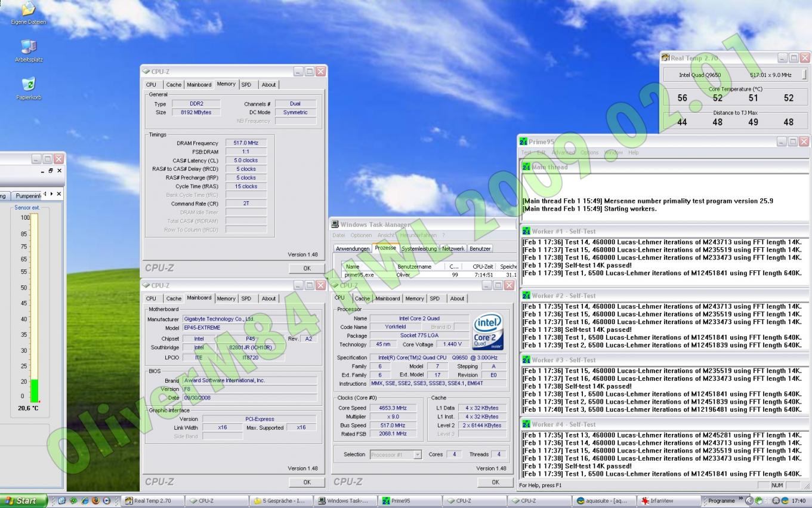
Task: Click the 17:40 taskbar clock
Action: 798,501
